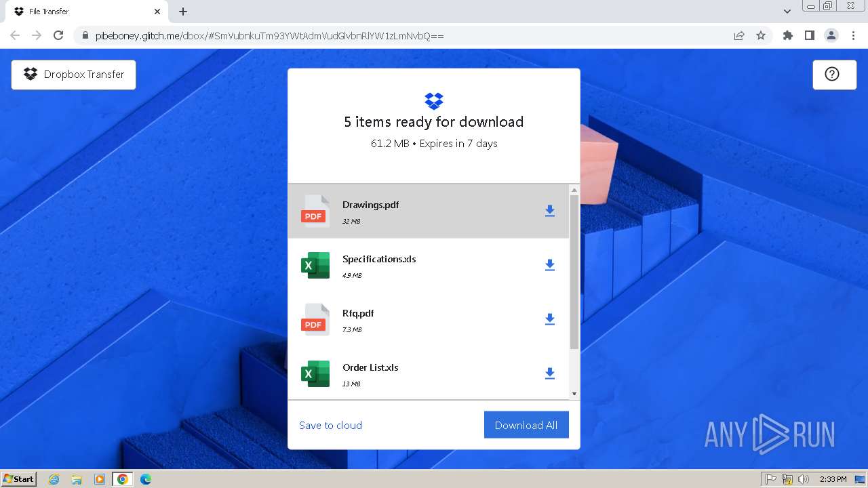Select the Specifications.xls file name
868x488 pixels.
click(x=379, y=259)
